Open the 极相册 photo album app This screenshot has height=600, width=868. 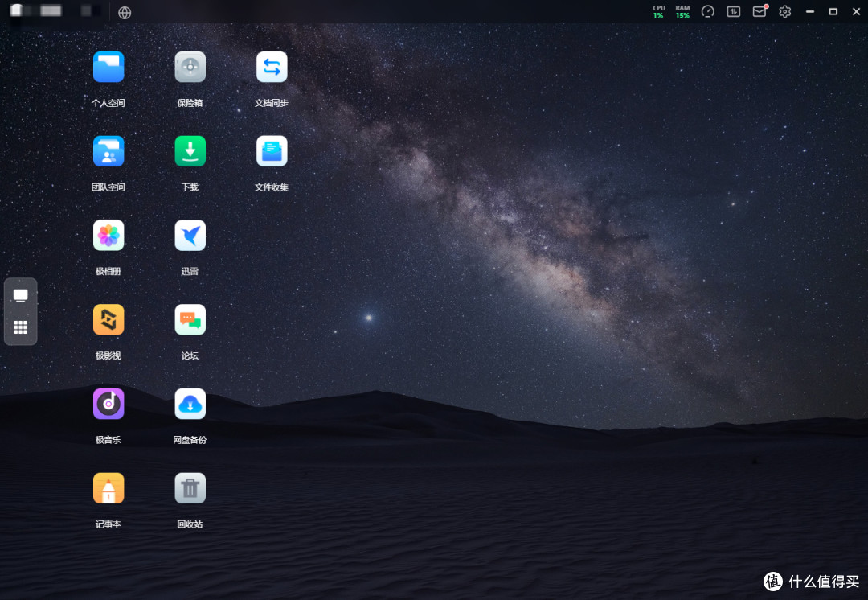click(x=108, y=236)
